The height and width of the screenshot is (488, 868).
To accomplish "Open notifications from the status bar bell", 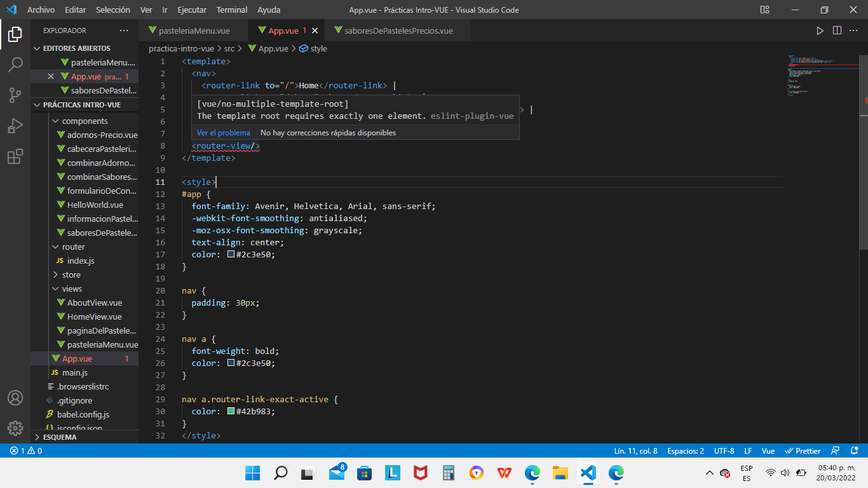I will (853, 451).
